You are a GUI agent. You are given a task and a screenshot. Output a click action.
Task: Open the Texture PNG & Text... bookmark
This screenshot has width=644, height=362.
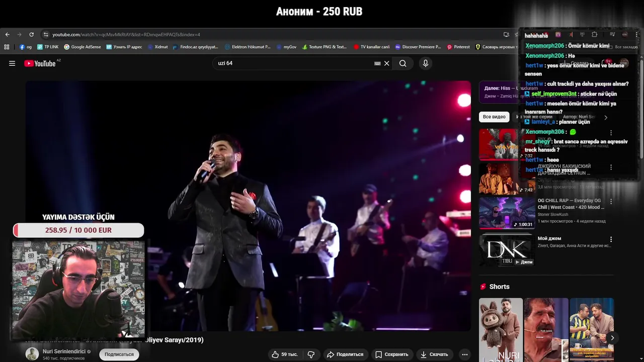tap(325, 47)
